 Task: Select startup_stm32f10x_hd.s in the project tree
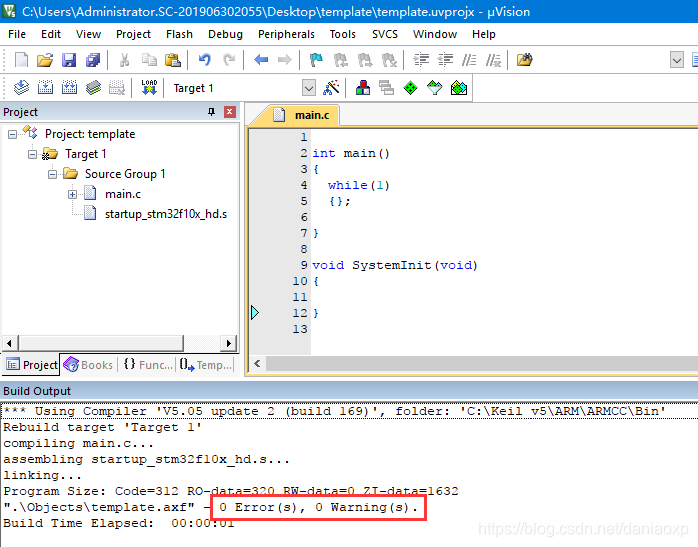tap(166, 214)
